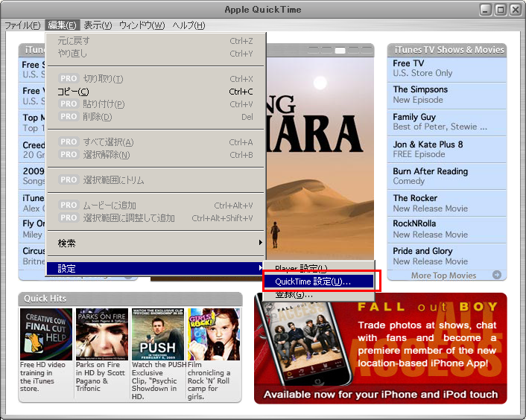Click the やり直し menu entry
Screen dimensions: 526x420
click(x=156, y=54)
